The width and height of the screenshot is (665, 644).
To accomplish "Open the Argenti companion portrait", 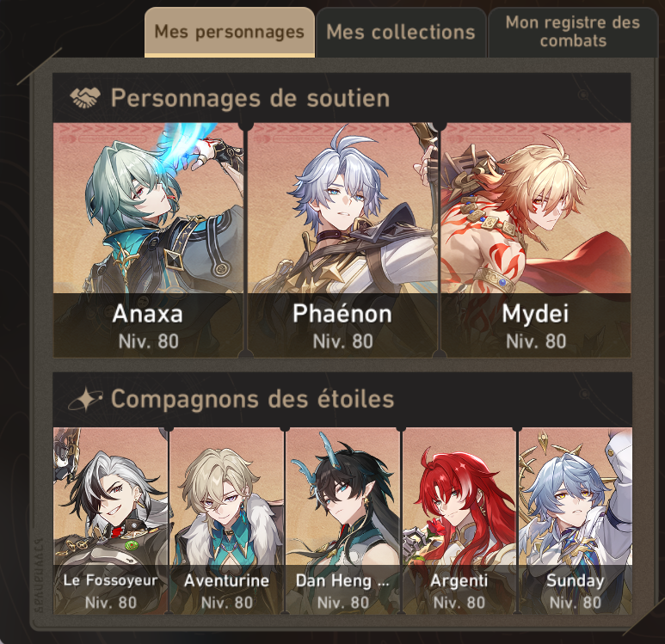I will click(x=459, y=521).
